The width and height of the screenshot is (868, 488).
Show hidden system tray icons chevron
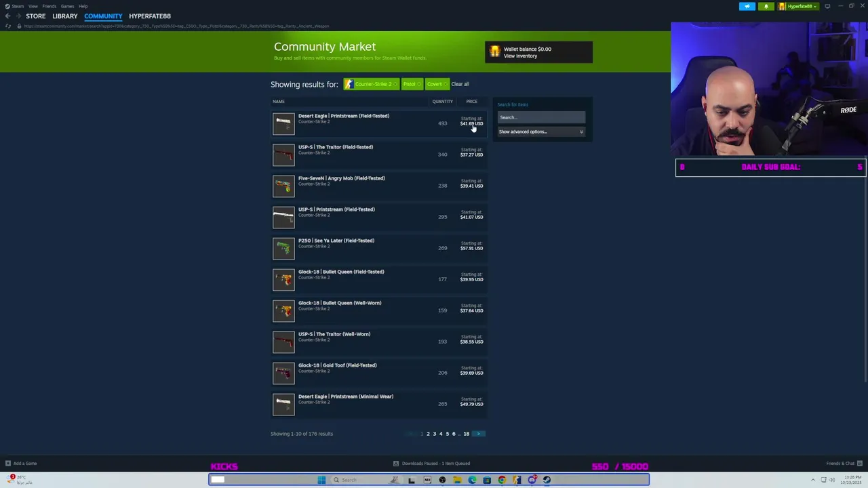813,480
